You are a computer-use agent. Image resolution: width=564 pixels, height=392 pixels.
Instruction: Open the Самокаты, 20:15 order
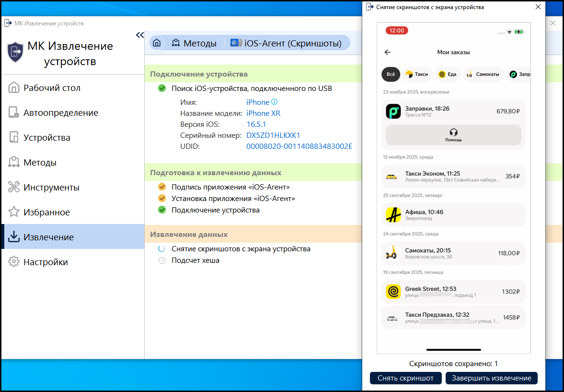[x=454, y=253]
